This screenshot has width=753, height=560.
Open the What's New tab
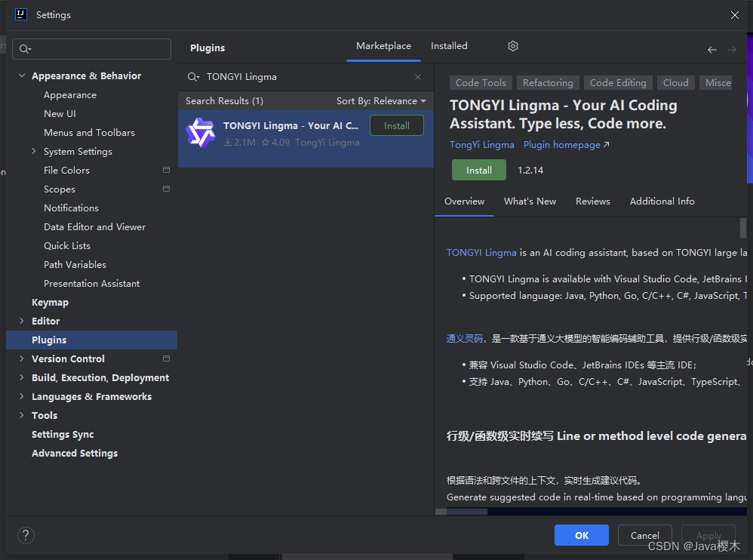530,202
